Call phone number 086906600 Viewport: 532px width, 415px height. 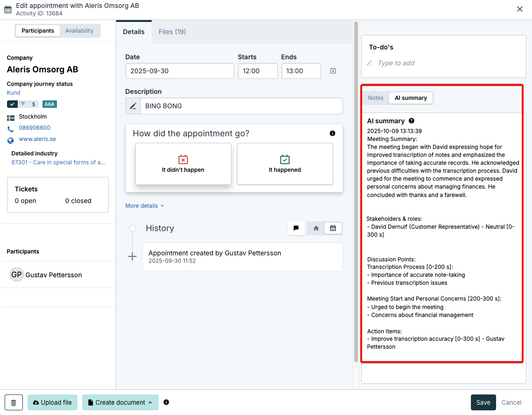pos(35,128)
